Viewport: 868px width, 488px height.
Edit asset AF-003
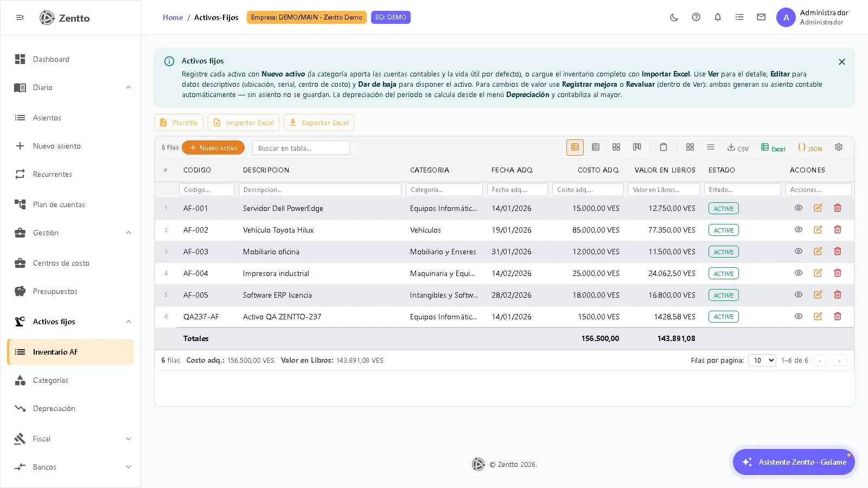(x=818, y=251)
